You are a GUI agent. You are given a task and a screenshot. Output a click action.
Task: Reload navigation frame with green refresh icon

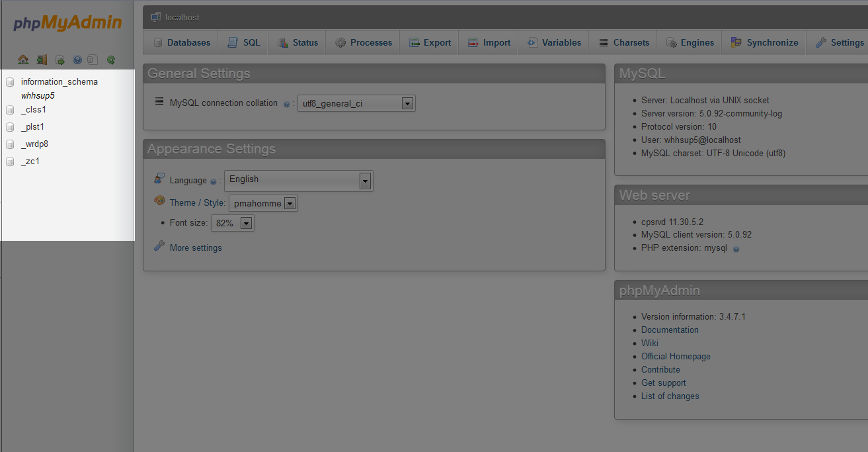click(111, 60)
